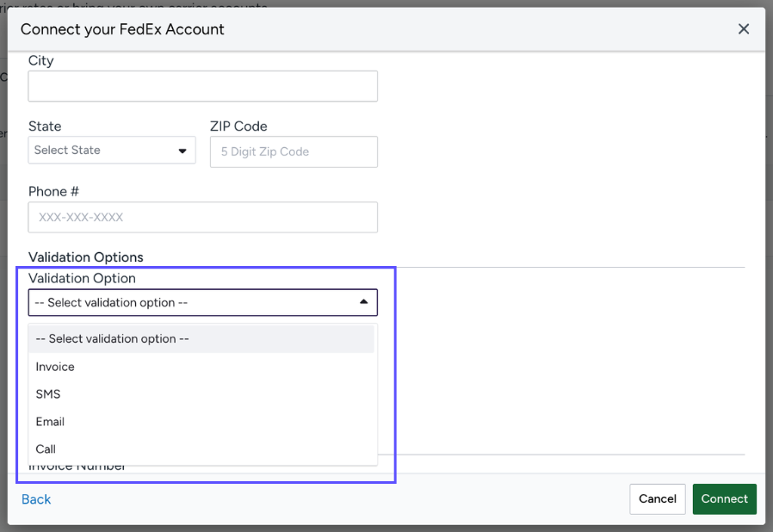Select Call validation option
The width and height of the screenshot is (773, 532).
201,449
